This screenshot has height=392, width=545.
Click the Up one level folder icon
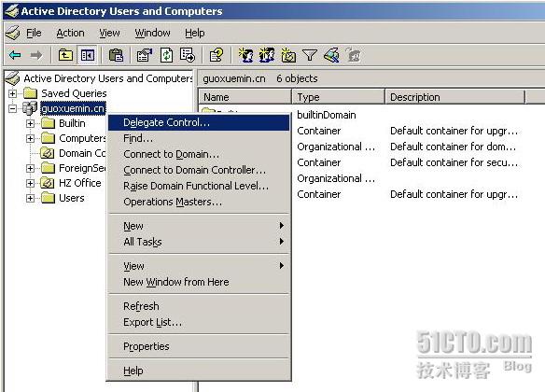(x=65, y=55)
